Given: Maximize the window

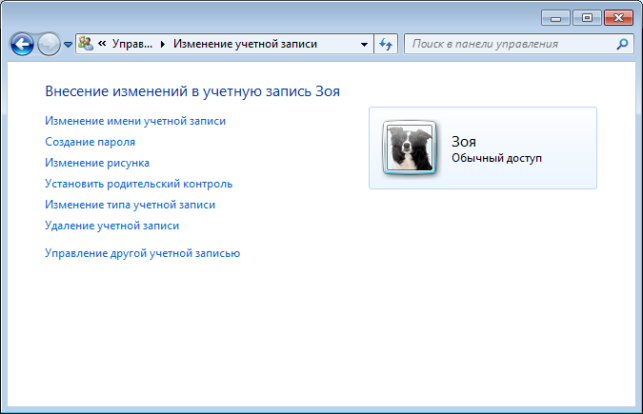Looking at the screenshot, I should point(587,18).
